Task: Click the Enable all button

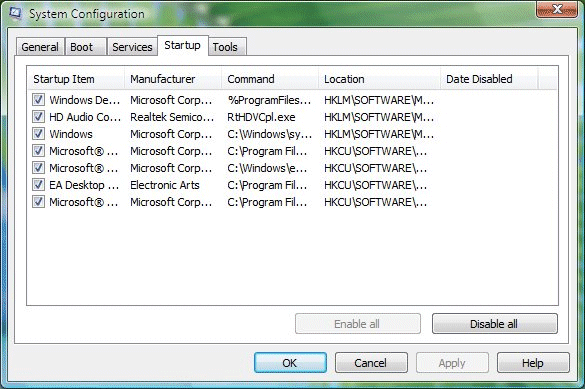Action: [358, 324]
